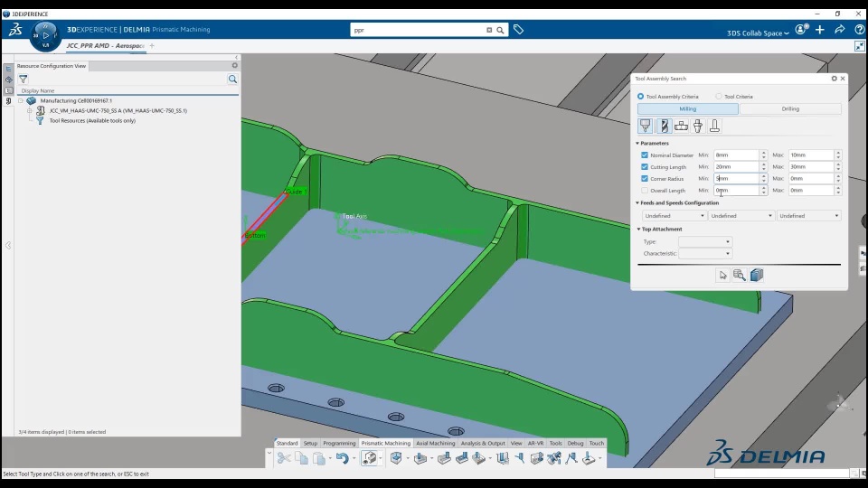Screen dimensions: 868x488
Task: Collapse the Top Attachment section
Action: pos(638,229)
